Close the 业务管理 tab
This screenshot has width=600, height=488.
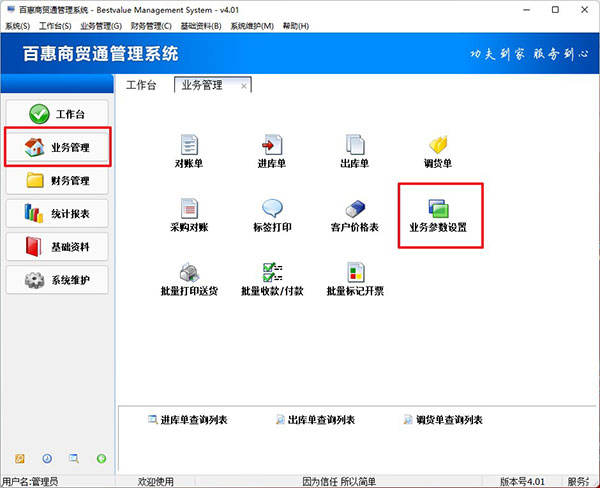coord(244,87)
